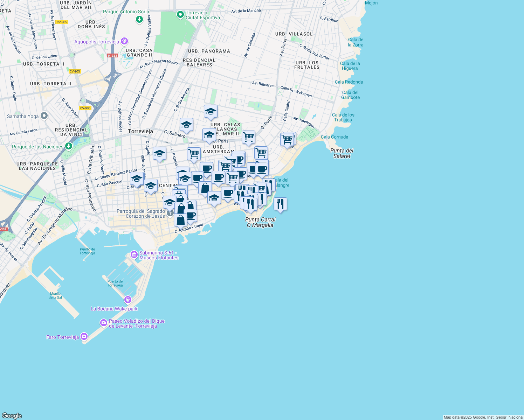
Task: Click the Punta Carral O Margalla label
Action: click(260, 222)
